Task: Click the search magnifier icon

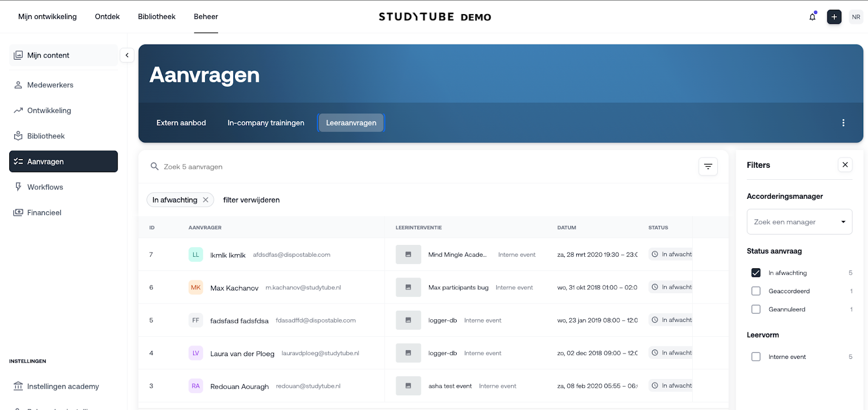Action: coord(155,166)
